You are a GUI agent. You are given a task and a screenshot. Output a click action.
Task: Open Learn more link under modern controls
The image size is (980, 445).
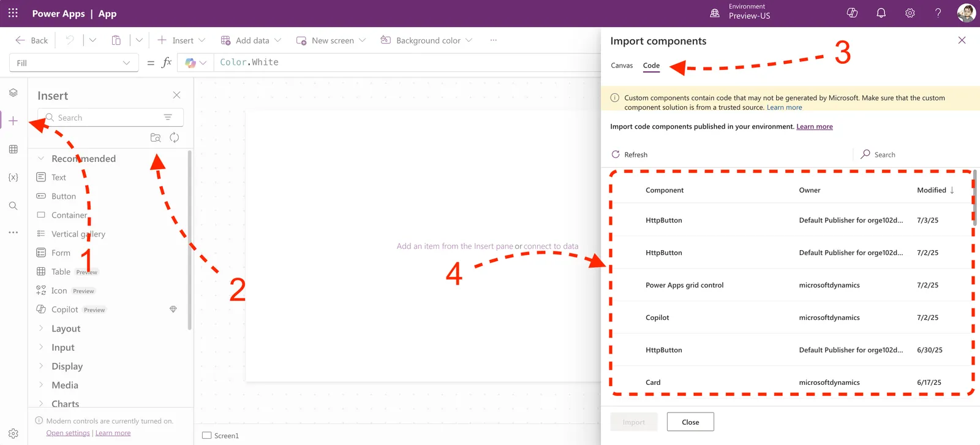(x=113, y=433)
